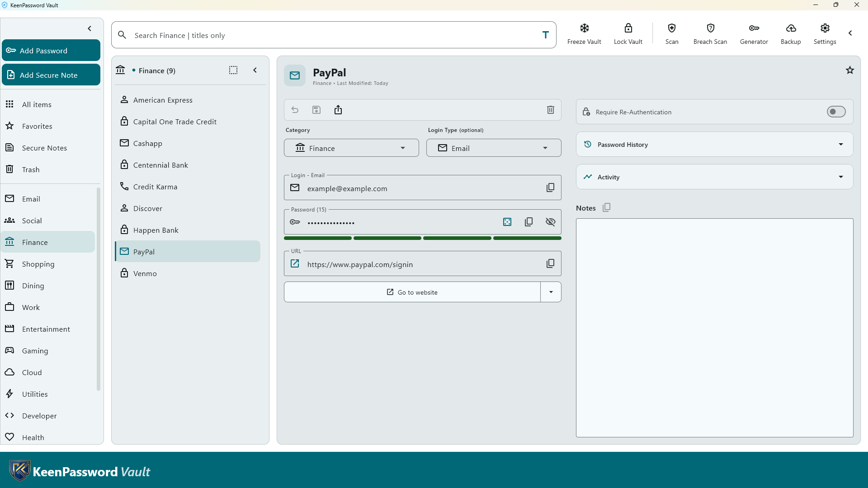Copy the login email to clipboard
This screenshot has width=868, height=488.
(550, 188)
